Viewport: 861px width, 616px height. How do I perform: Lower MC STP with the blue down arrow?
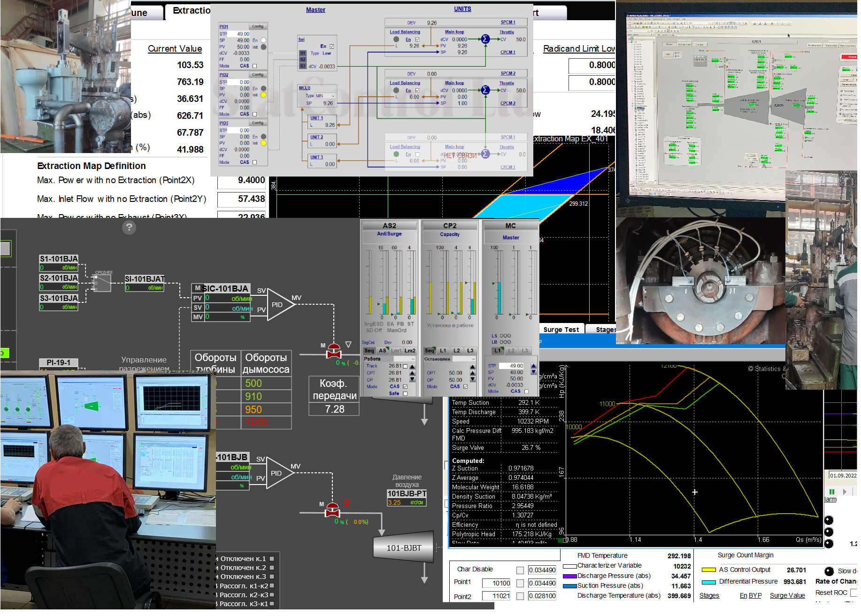point(533,372)
